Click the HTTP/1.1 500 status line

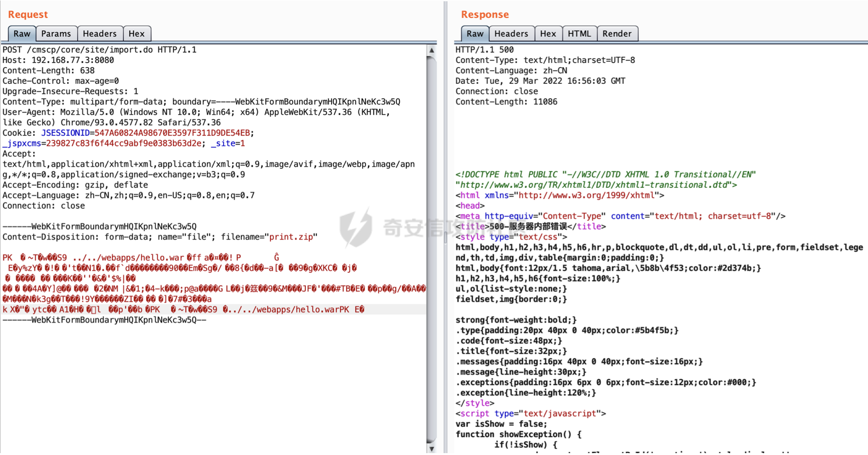[x=485, y=50]
